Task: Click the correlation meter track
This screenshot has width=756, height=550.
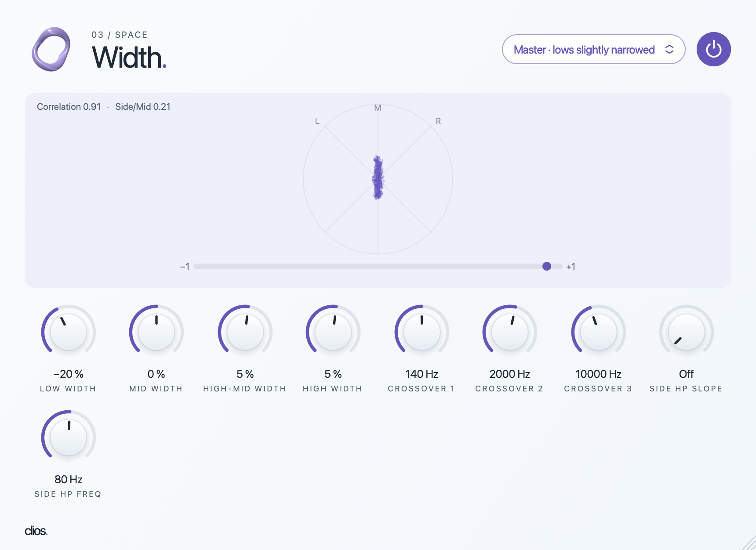Action: [378, 266]
